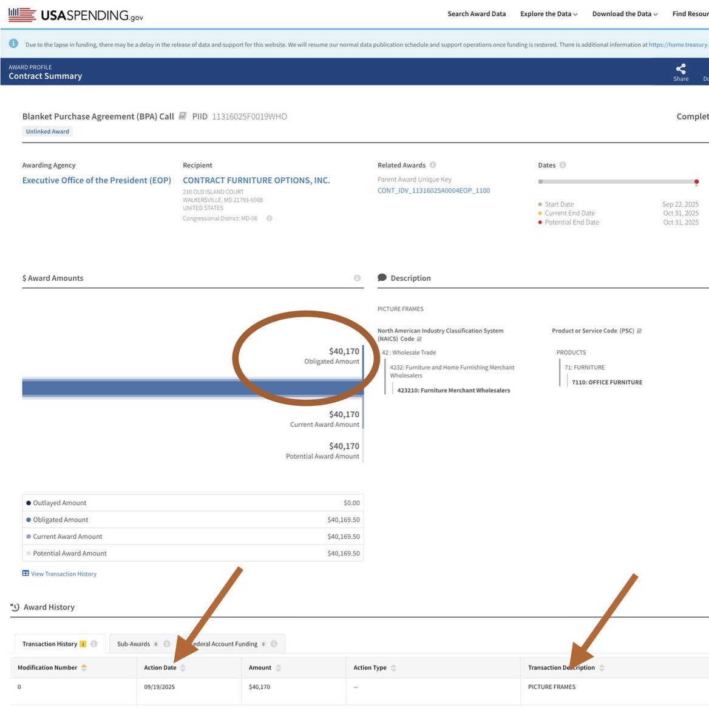Image resolution: width=709 pixels, height=728 pixels.
Task: Switch to Transaction History tab
Action: click(59, 644)
